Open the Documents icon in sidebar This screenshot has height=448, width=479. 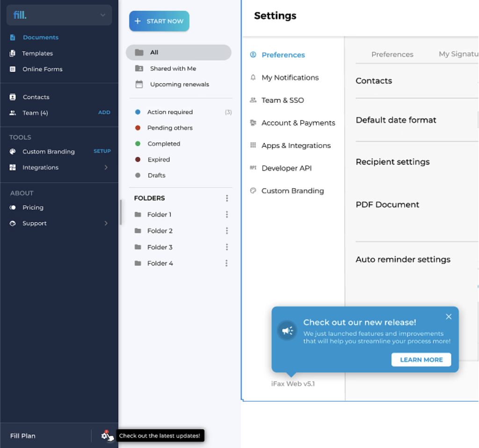coord(13,37)
